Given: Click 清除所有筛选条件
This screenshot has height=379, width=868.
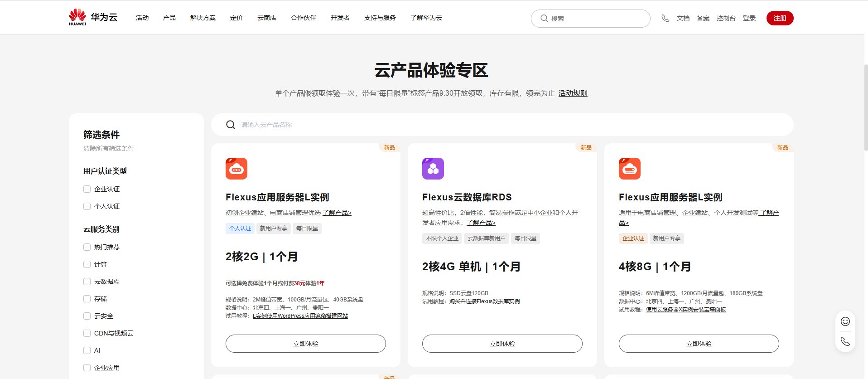Looking at the screenshot, I should click(x=109, y=148).
